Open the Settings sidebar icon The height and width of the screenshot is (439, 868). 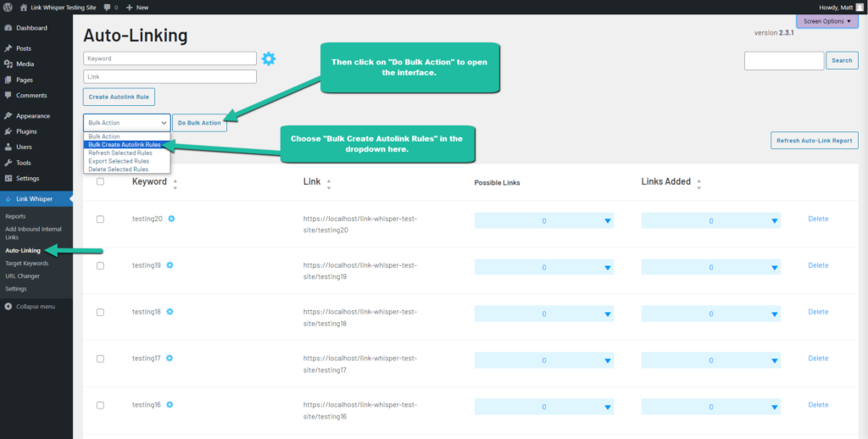coord(8,178)
